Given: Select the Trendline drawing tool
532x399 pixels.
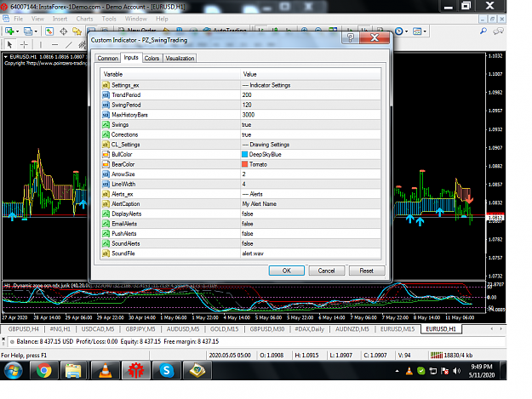Looking at the screenshot, I should [69, 44].
